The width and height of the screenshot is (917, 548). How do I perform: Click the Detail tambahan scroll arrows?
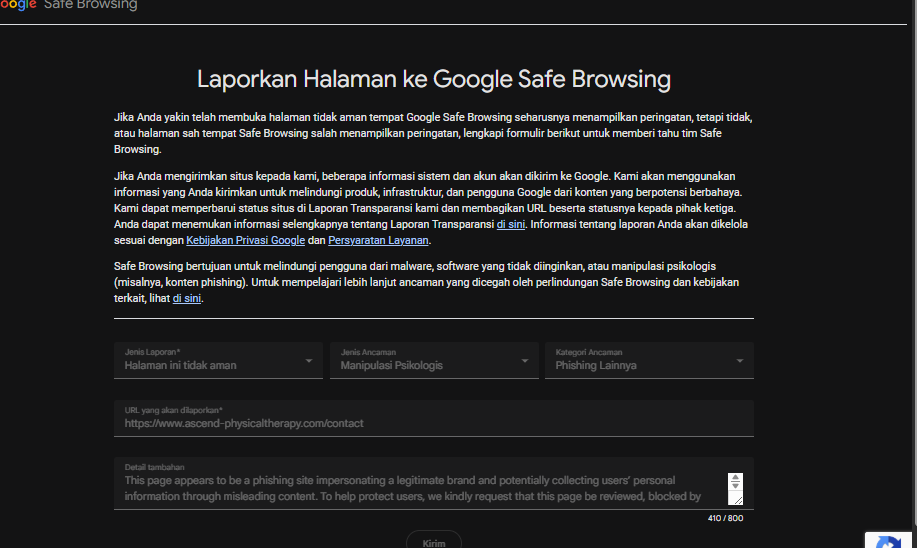click(x=735, y=482)
